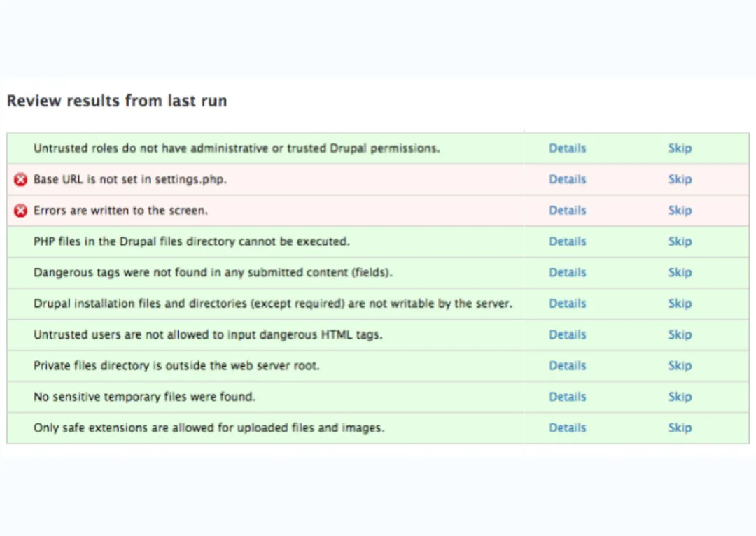Skip the Base URL settings.php check
The width and height of the screenshot is (756, 536).
point(679,179)
